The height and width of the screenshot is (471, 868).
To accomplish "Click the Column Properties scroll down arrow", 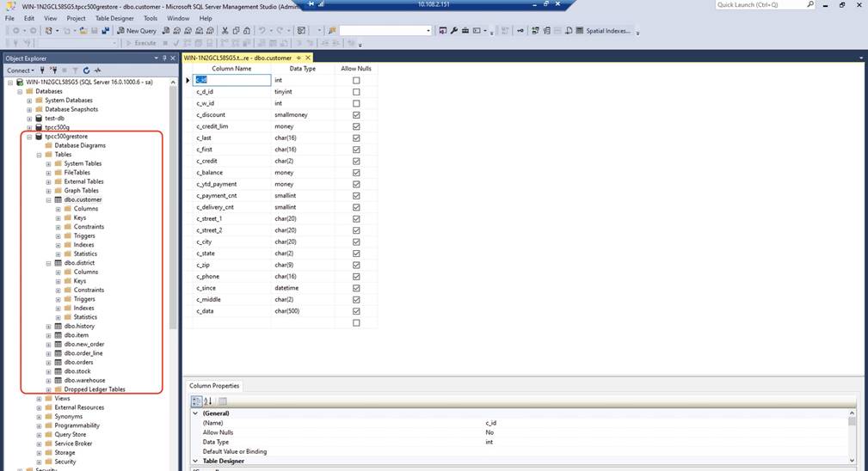I will (852, 460).
